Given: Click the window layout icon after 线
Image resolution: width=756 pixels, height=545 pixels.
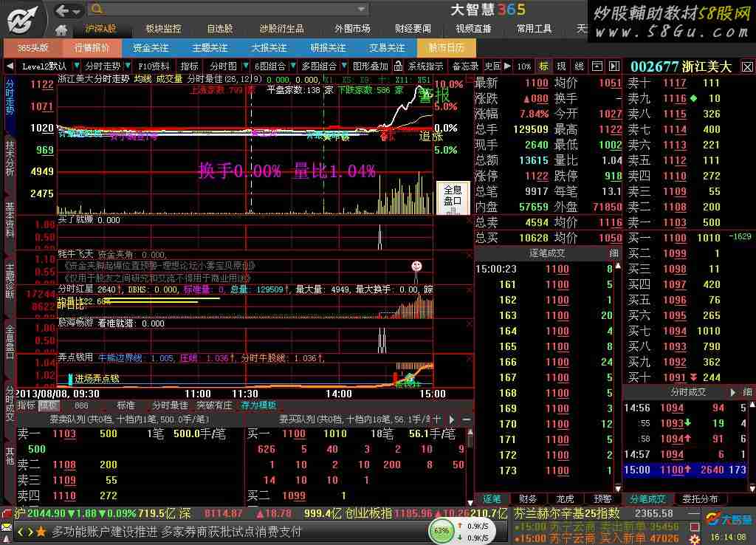Looking at the screenshot, I should [x=597, y=66].
